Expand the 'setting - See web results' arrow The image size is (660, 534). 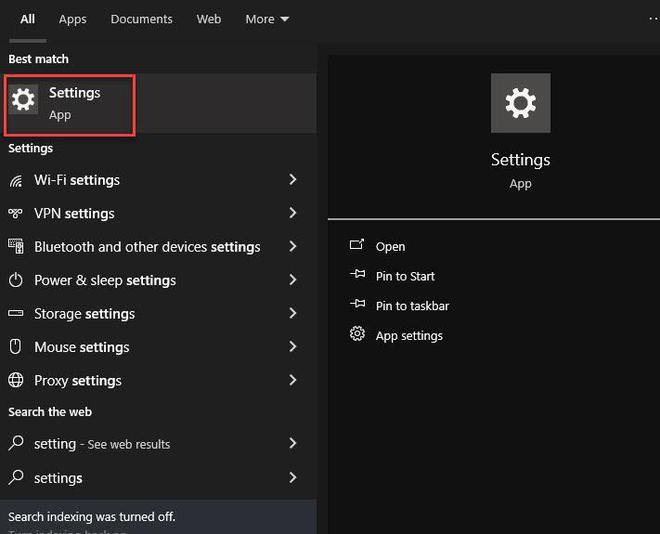293,443
